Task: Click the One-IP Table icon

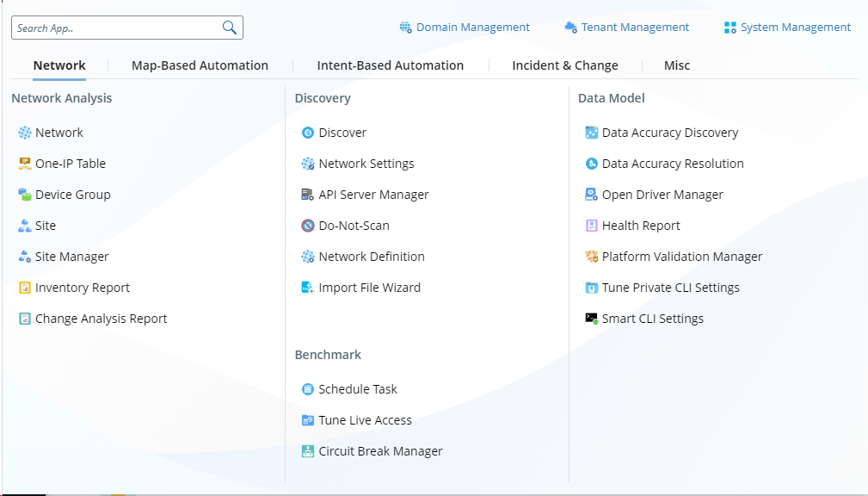Action: tap(25, 164)
